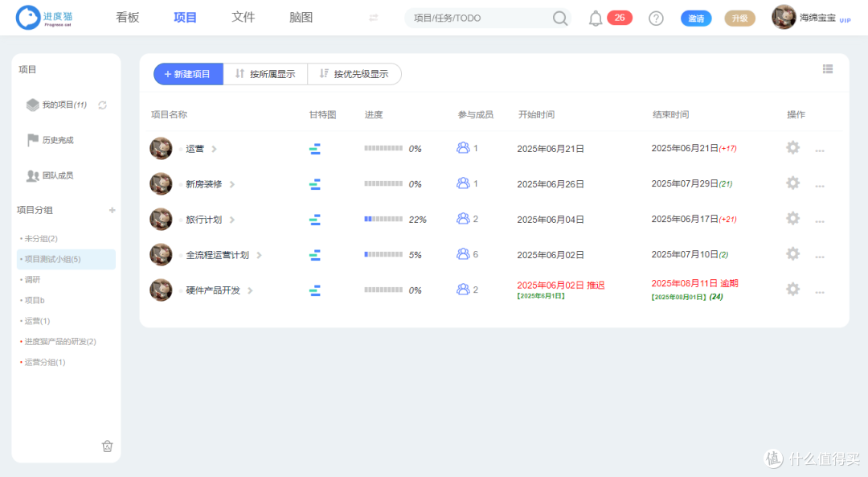
Task: Open Gantt chart for 硬件产品开发 project
Action: tap(314, 290)
